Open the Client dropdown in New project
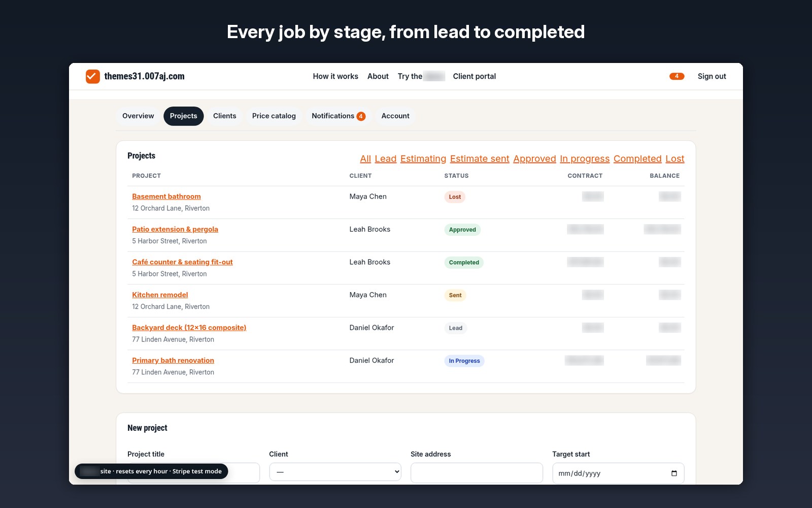The height and width of the screenshot is (508, 812). 335,472
